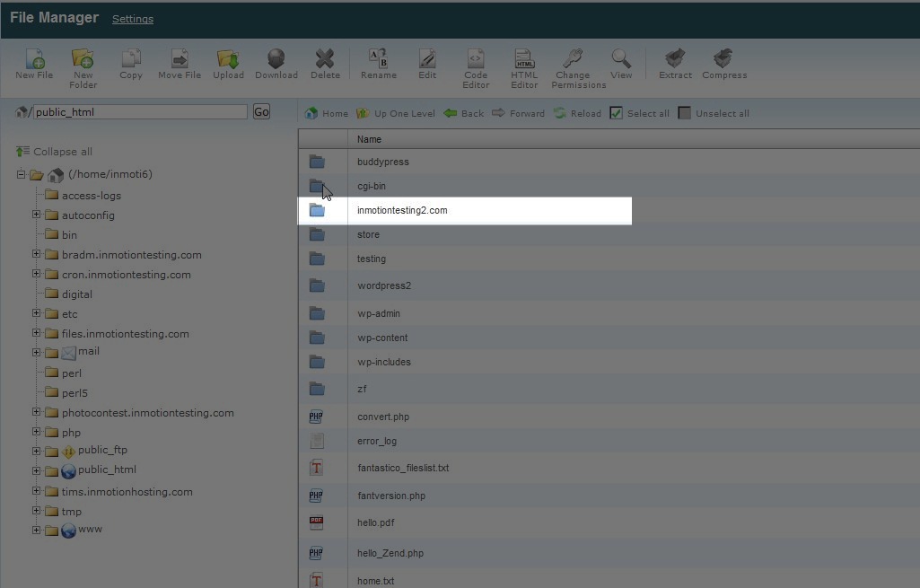Click the New File toolbar icon

(x=34, y=59)
